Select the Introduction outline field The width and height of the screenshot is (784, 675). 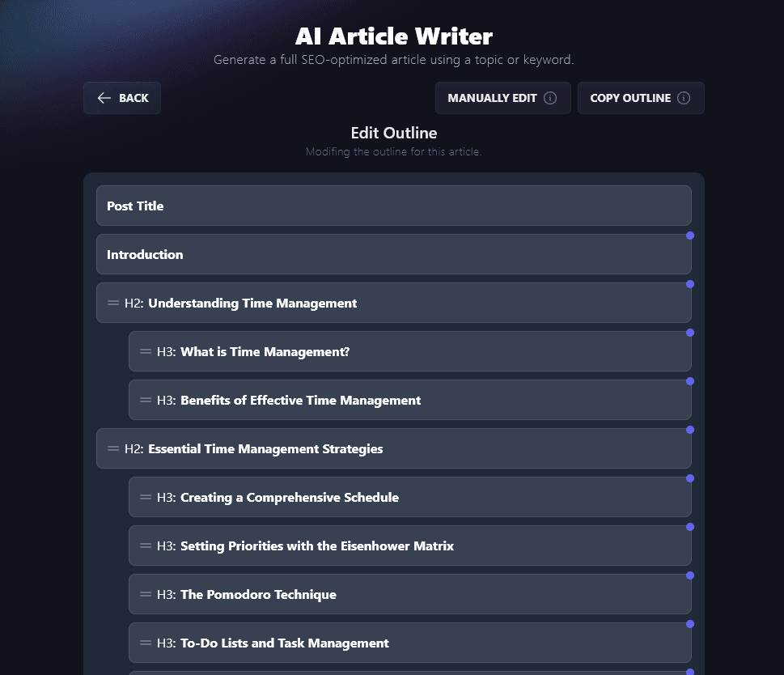[x=393, y=254]
